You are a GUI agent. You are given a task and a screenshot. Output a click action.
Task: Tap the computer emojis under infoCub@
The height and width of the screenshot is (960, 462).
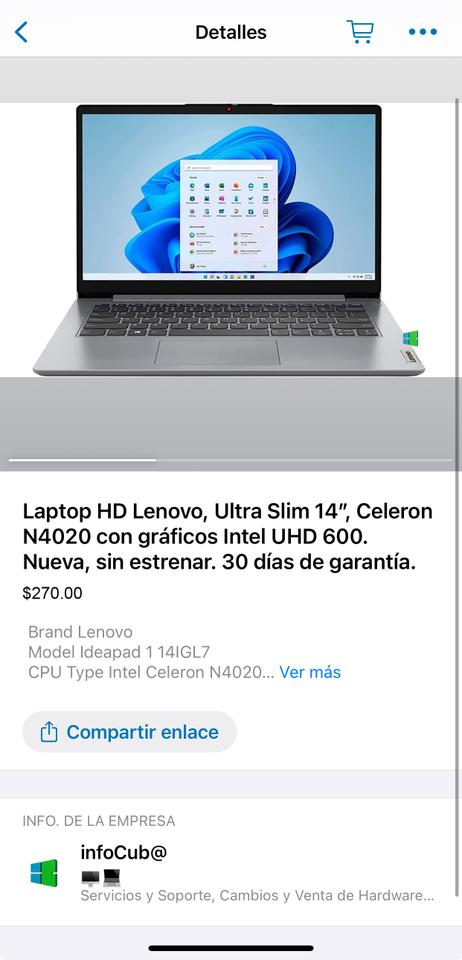(100, 878)
